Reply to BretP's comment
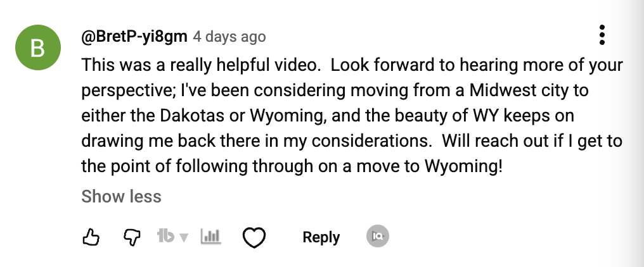The image size is (644, 267). click(321, 237)
